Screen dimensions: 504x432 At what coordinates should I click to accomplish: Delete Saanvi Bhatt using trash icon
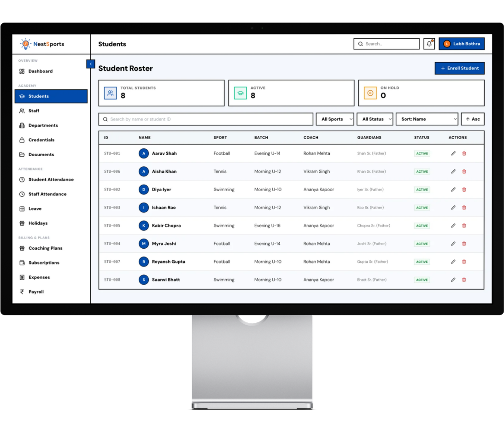pos(464,279)
